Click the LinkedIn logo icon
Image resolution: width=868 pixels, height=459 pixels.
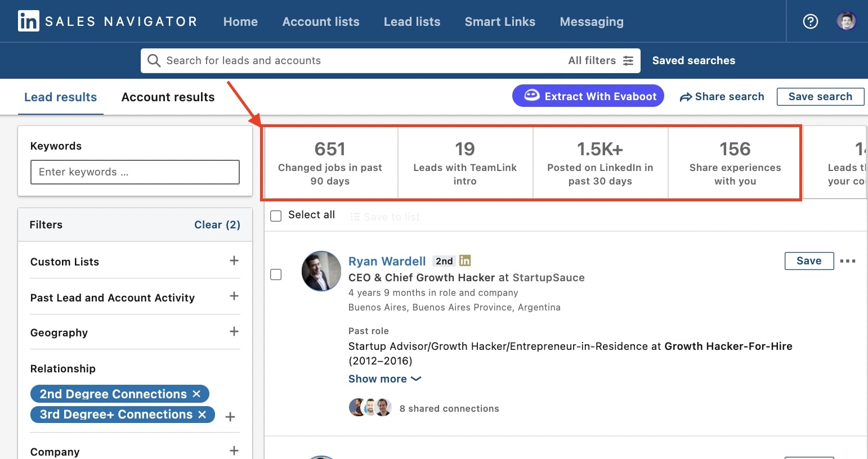tap(28, 21)
